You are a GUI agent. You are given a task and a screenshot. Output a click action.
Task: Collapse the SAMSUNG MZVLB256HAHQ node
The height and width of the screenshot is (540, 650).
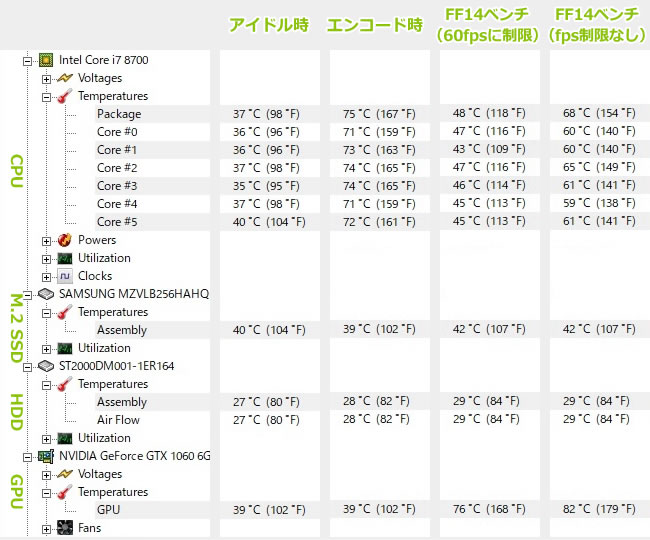tap(27, 295)
